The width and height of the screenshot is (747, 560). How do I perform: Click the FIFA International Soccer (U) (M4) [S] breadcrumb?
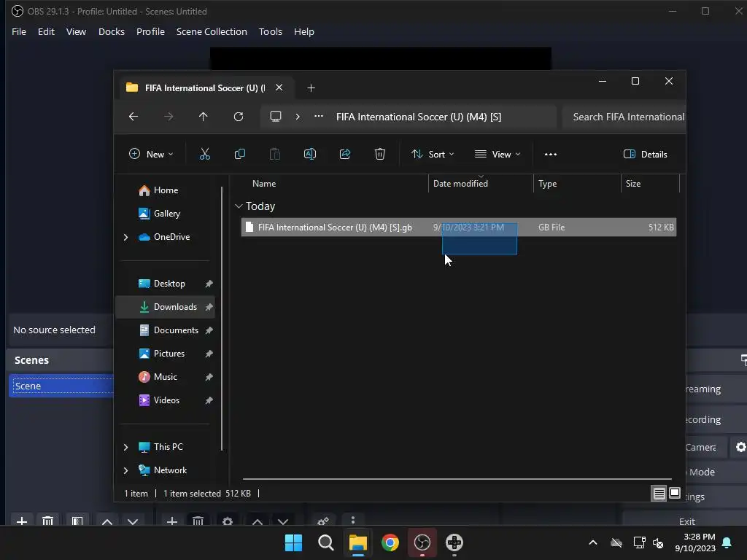click(x=419, y=117)
